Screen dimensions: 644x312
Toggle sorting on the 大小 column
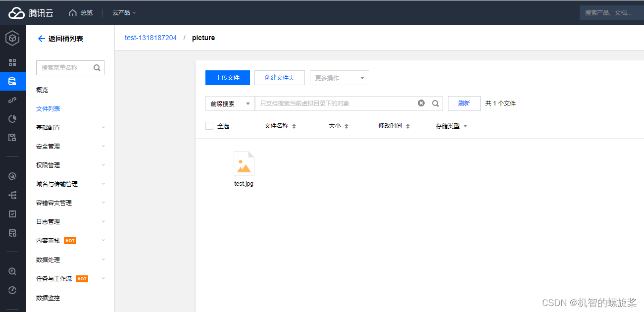(347, 126)
